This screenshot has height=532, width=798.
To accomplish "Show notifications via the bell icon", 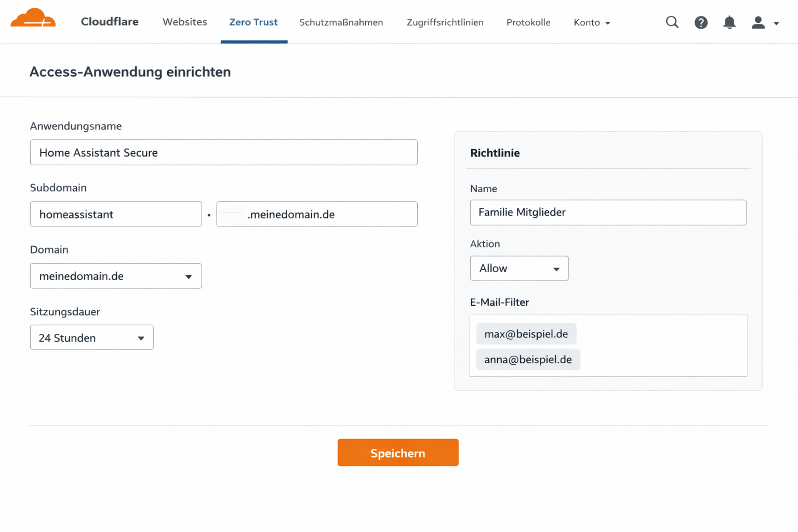I will point(729,22).
